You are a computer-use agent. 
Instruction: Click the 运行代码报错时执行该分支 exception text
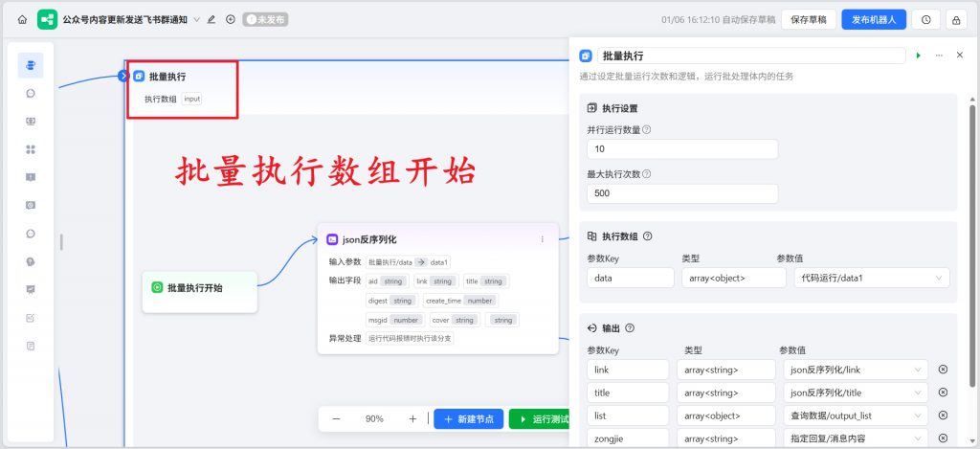pyautogui.click(x=410, y=338)
